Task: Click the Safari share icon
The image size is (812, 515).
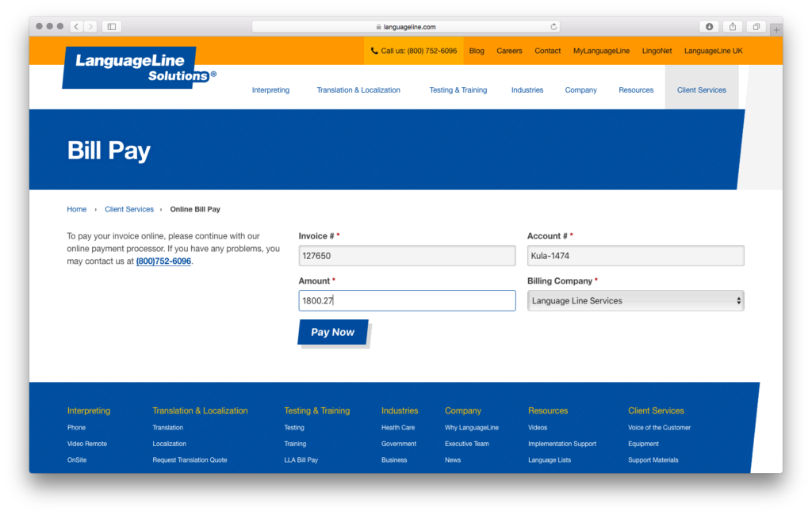Action: coord(732,26)
